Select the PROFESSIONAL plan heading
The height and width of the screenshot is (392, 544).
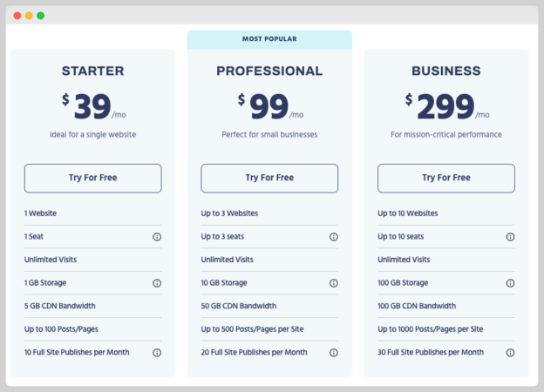tap(269, 71)
